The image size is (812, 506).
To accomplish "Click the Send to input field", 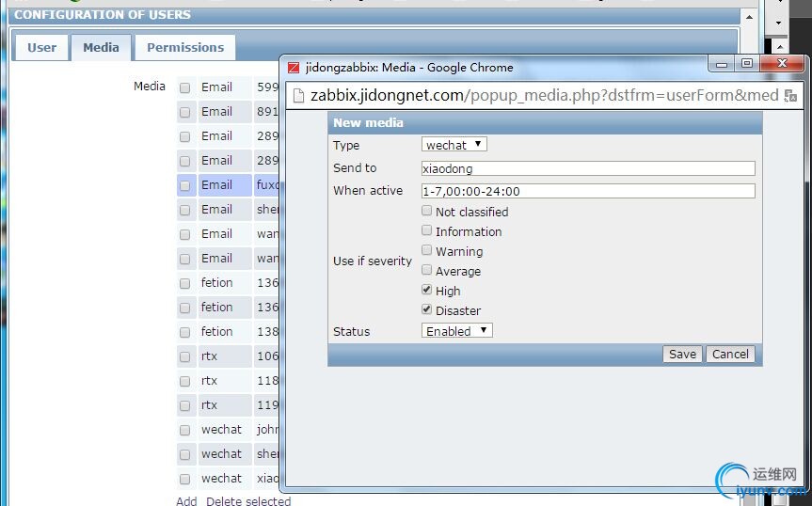I will point(588,168).
